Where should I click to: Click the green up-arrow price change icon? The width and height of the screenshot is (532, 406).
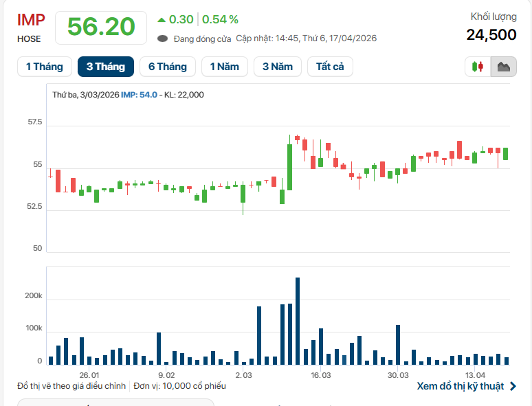[x=161, y=20]
